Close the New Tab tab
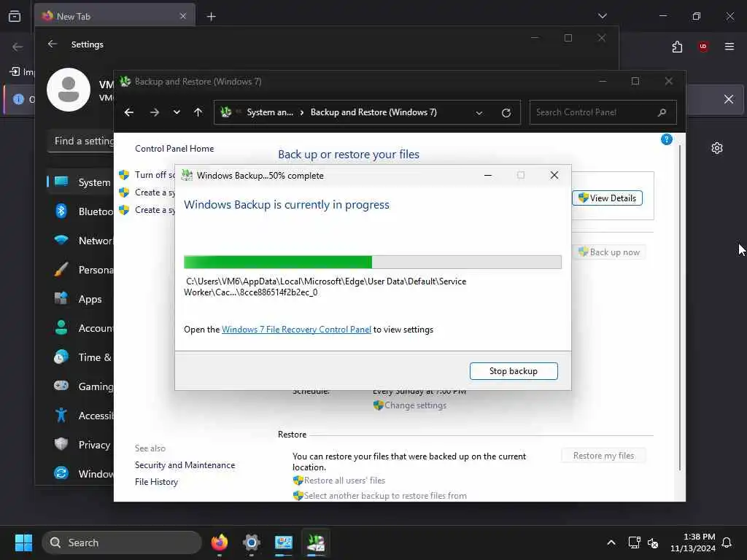This screenshot has height=560, width=747. tap(183, 16)
